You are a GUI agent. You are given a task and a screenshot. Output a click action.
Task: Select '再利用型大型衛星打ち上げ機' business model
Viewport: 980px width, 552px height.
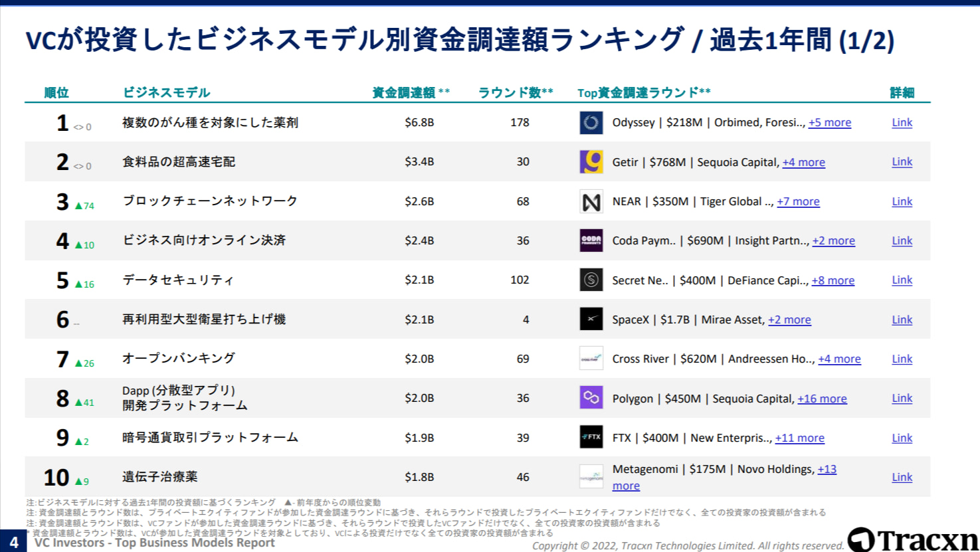(204, 320)
